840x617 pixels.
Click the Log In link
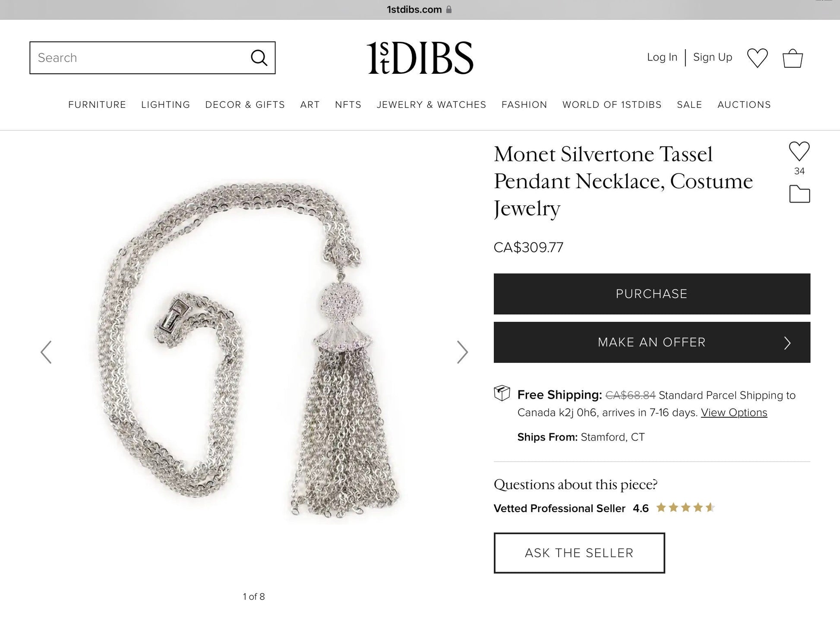662,57
